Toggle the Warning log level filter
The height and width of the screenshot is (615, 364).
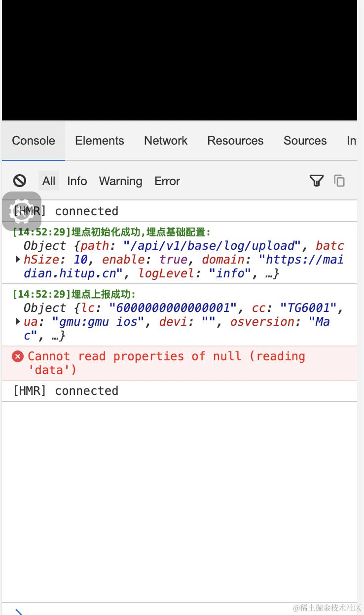coord(120,181)
